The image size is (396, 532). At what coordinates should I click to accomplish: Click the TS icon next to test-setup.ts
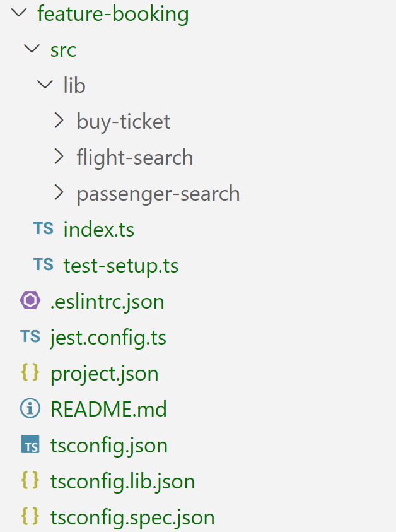pyautogui.click(x=44, y=264)
